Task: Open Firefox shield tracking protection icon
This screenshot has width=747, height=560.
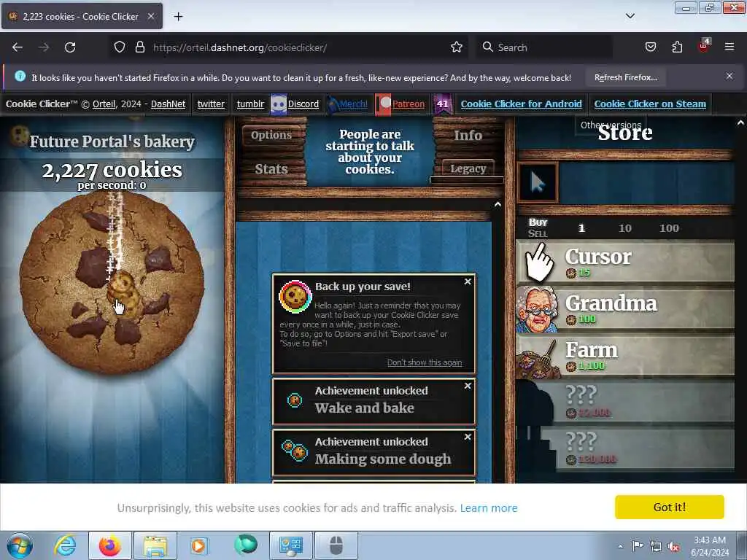Action: tap(120, 47)
